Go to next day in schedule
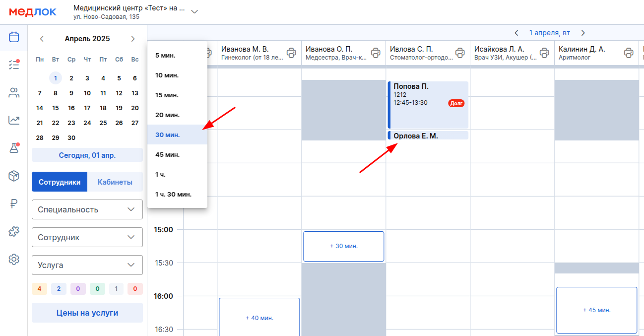The height and width of the screenshot is (336, 644). 583,33
